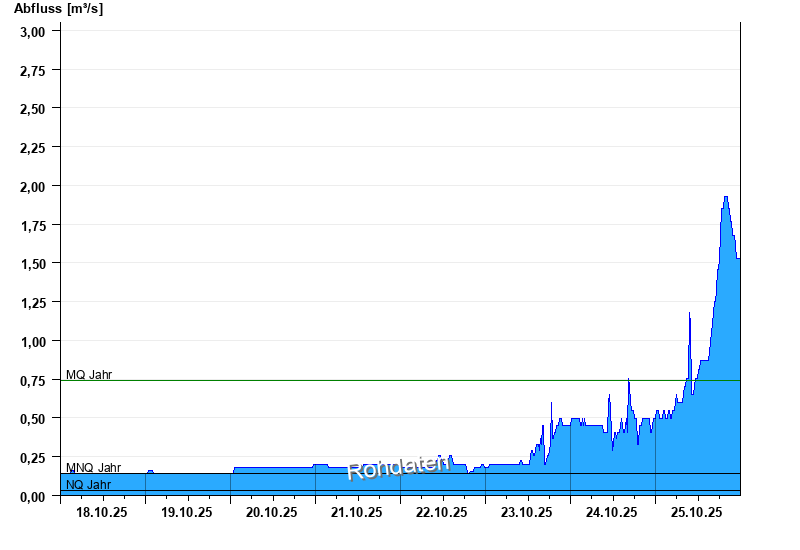
Task: Click the 21.10.25 date label
Action: coord(357,512)
